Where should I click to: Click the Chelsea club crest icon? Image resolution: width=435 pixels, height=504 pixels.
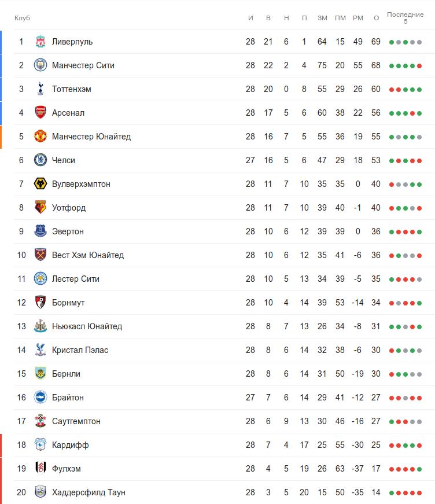40,160
